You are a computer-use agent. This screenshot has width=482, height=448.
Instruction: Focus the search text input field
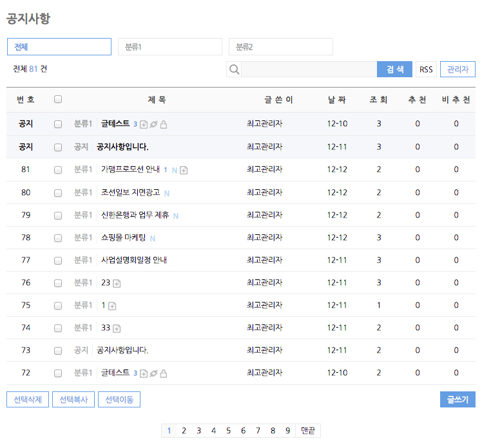point(309,70)
